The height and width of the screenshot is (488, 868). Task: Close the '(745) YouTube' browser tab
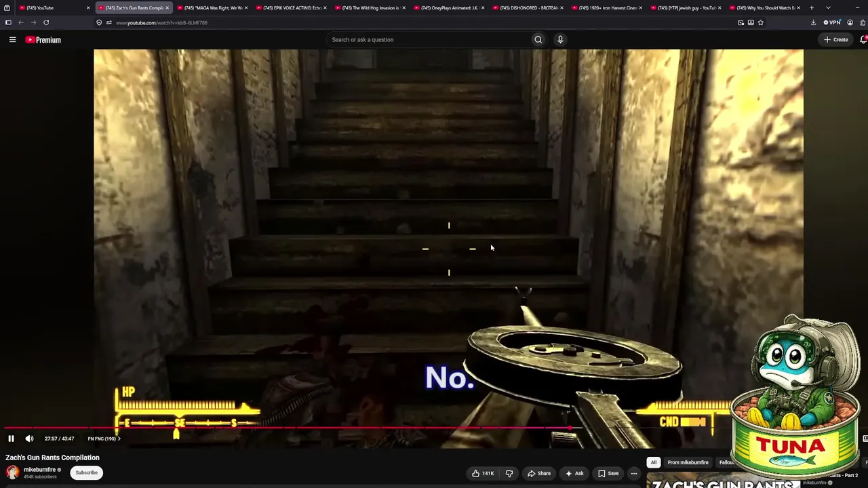tap(88, 7)
